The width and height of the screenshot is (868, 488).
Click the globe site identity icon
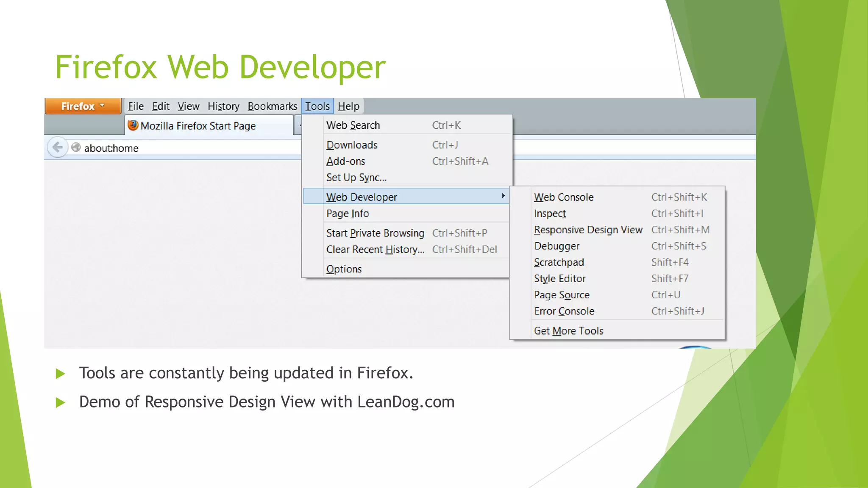coord(76,147)
